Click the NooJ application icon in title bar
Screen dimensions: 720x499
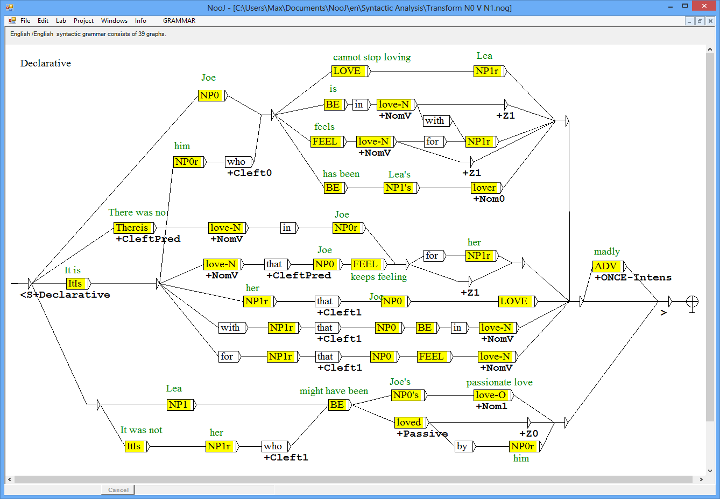(7, 7)
